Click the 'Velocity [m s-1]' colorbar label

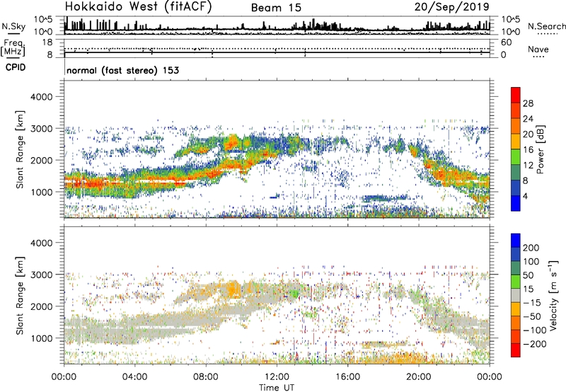553,295
